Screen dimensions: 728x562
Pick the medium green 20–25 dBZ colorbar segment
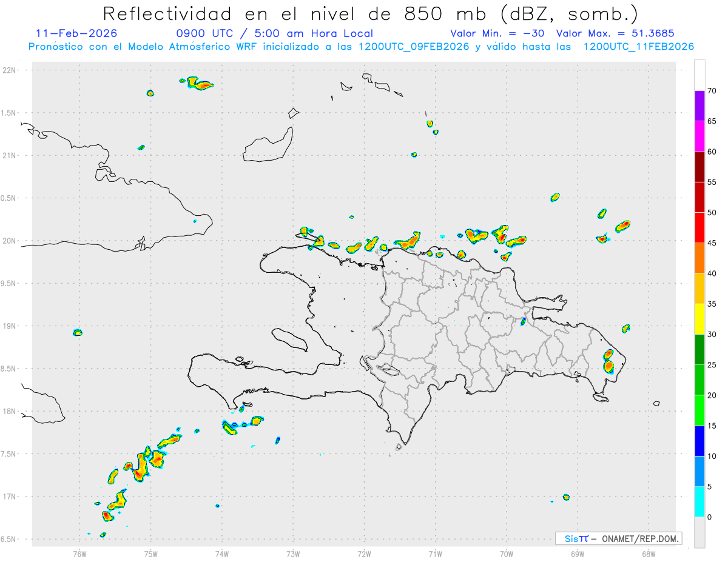click(x=699, y=380)
